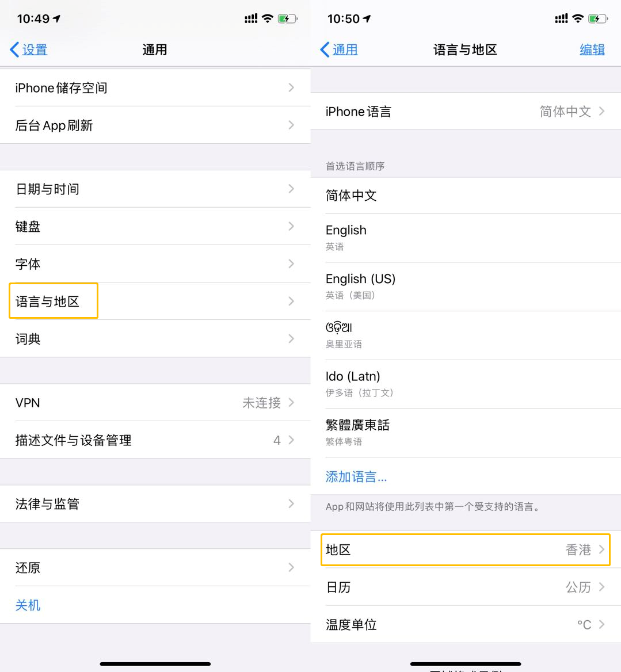Tap chevron on 地区 row
This screenshot has width=621, height=672.
pyautogui.click(x=601, y=549)
